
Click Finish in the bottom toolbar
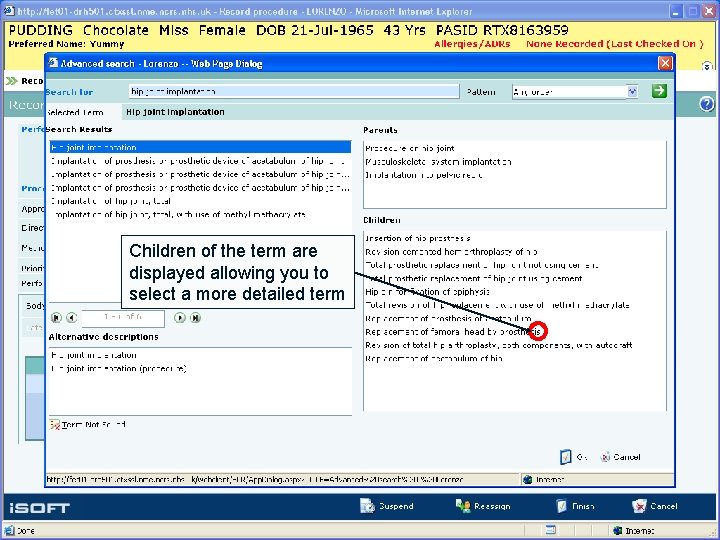click(x=575, y=506)
